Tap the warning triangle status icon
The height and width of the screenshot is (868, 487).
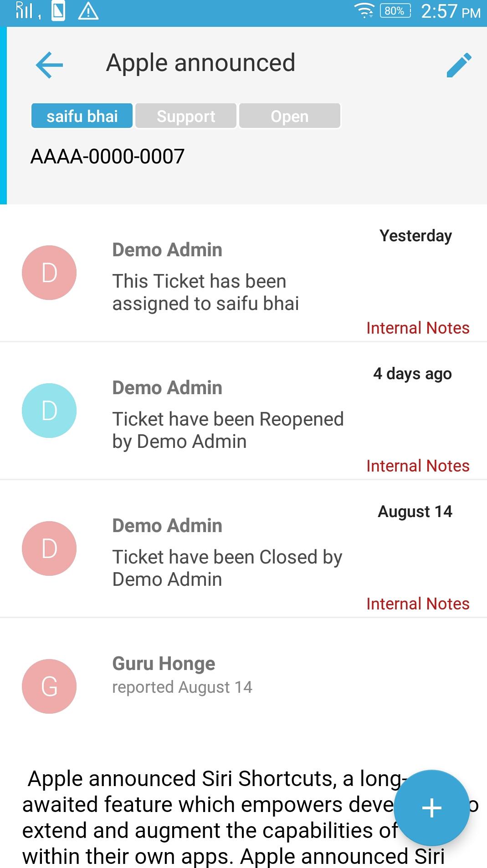pos(88,12)
